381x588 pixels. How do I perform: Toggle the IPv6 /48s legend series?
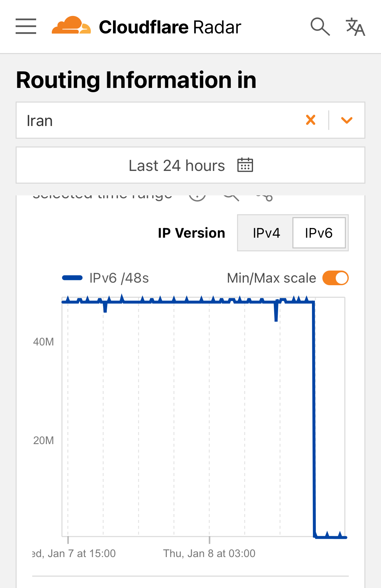click(x=119, y=278)
